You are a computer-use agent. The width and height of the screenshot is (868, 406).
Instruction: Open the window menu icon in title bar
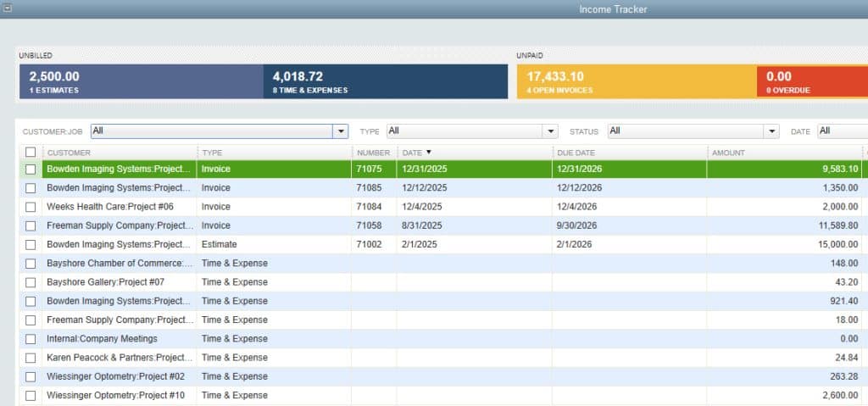click(x=8, y=8)
